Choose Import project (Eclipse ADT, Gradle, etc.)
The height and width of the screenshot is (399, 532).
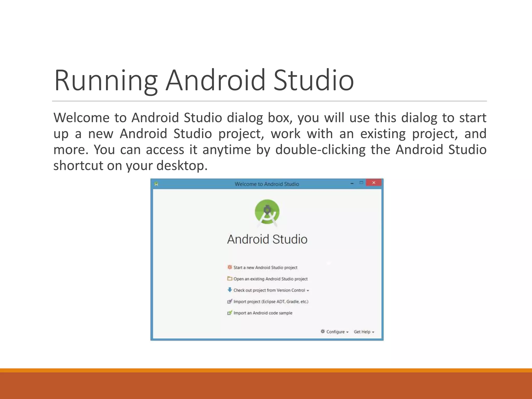[x=271, y=302]
